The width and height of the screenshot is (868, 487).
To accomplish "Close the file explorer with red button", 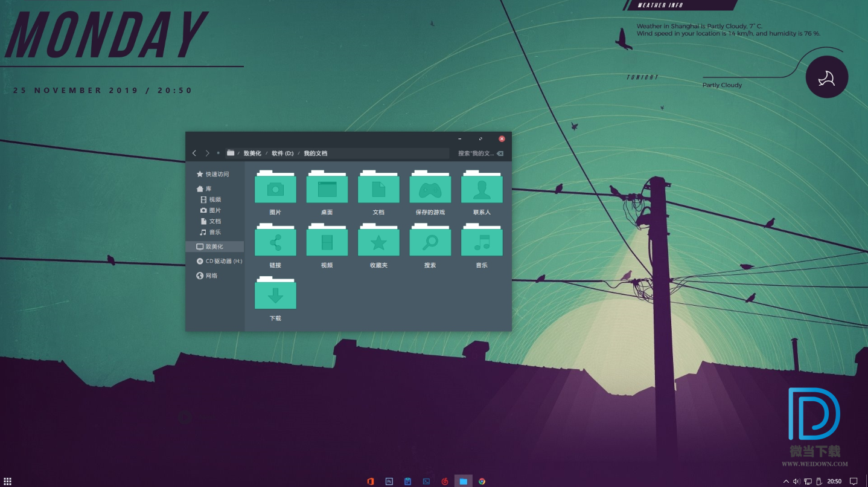I will (x=502, y=139).
